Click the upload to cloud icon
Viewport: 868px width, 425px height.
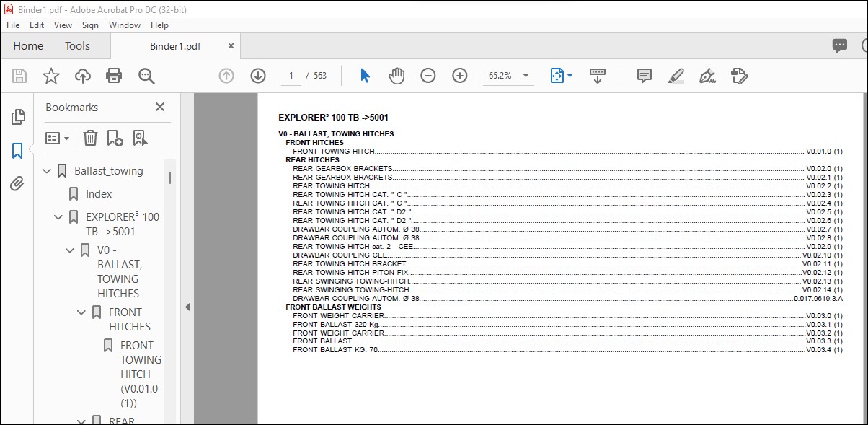(83, 76)
